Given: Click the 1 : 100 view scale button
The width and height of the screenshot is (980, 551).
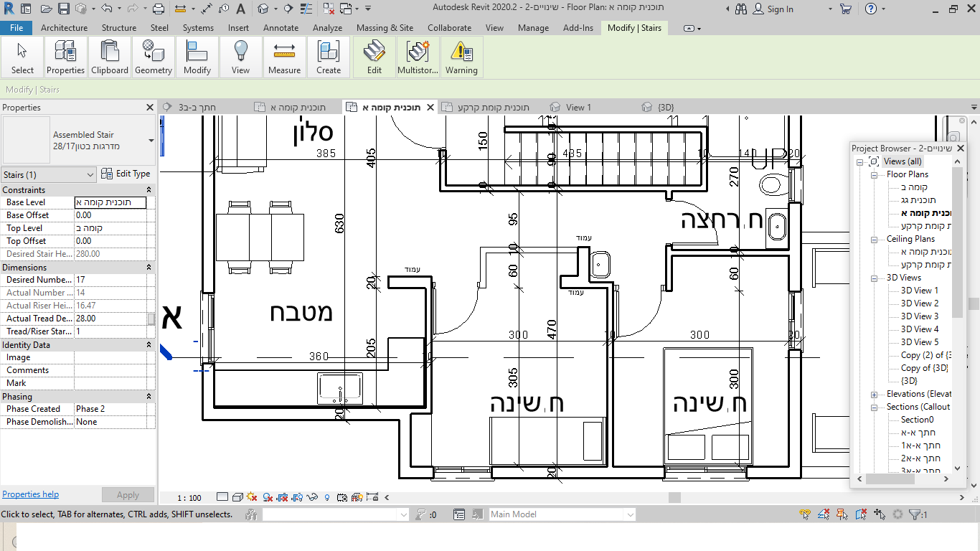Looking at the screenshot, I should click(x=189, y=497).
